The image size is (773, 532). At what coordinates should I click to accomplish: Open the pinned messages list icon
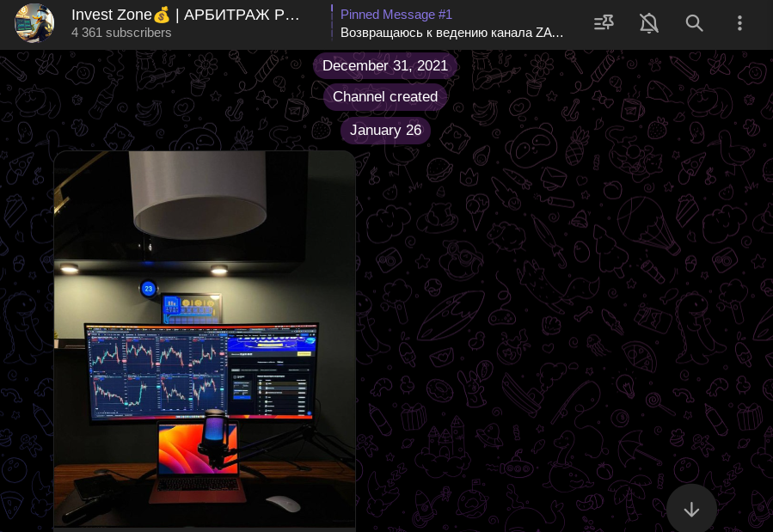[604, 22]
